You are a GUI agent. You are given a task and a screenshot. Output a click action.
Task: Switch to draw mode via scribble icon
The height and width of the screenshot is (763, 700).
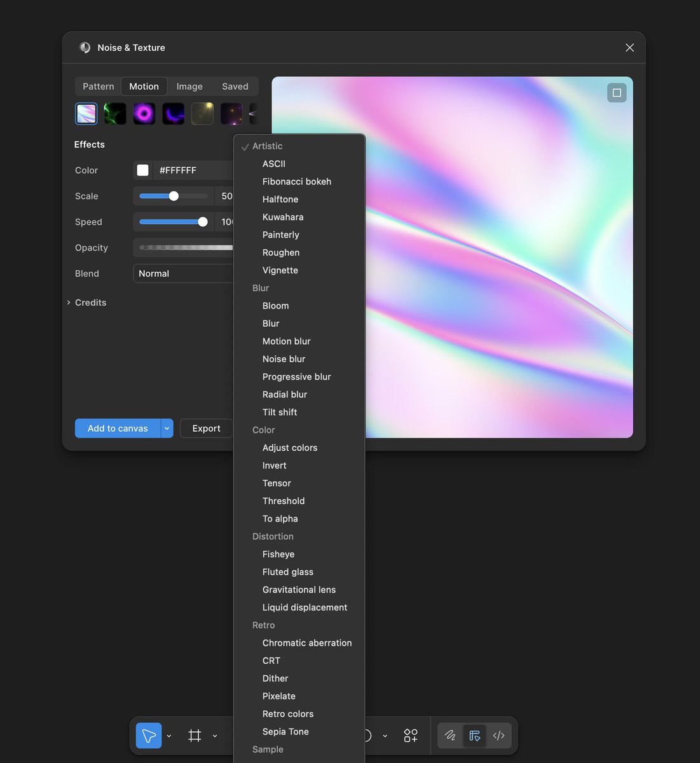click(x=450, y=735)
